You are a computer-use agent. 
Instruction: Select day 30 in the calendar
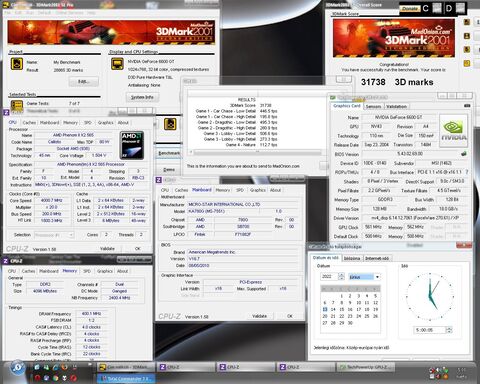click(x=350, y=323)
